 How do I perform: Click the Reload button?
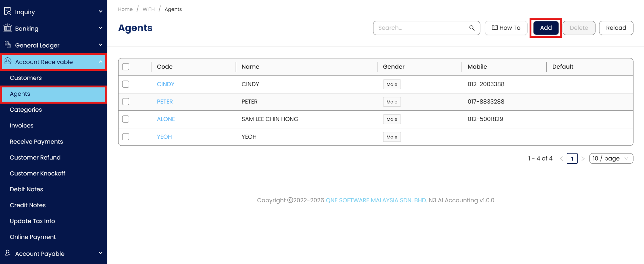[x=616, y=28]
